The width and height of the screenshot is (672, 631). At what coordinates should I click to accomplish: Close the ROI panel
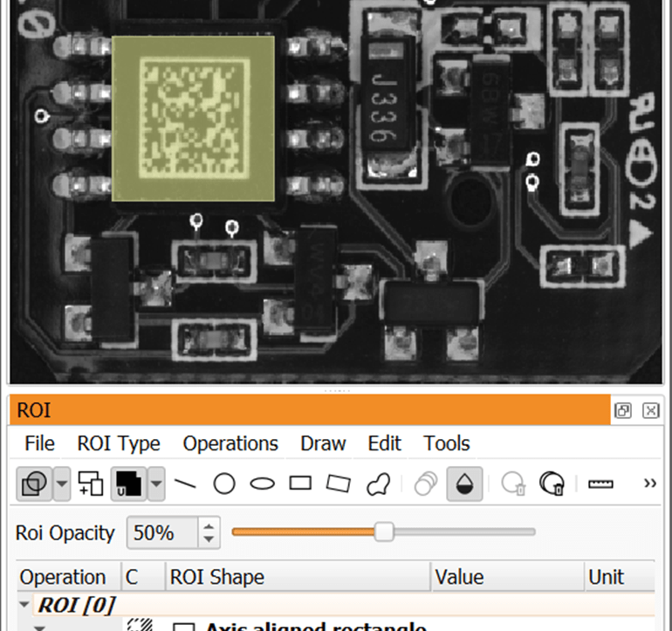pos(650,410)
